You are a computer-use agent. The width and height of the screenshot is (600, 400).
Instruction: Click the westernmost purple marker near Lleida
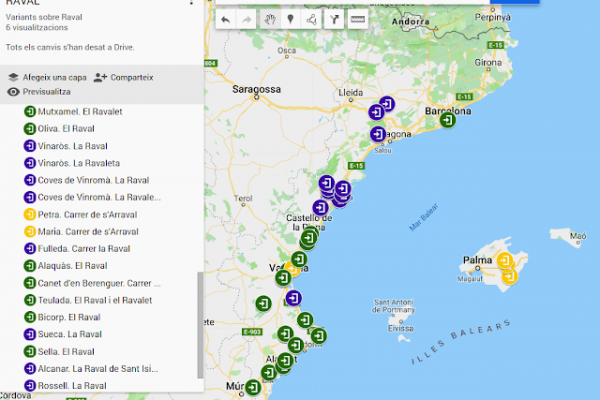377,113
